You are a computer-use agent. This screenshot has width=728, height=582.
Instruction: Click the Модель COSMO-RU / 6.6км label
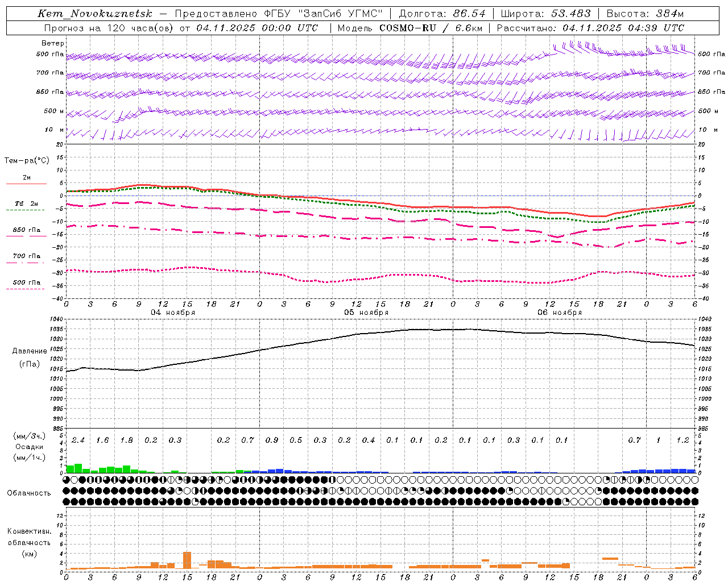[409, 28]
